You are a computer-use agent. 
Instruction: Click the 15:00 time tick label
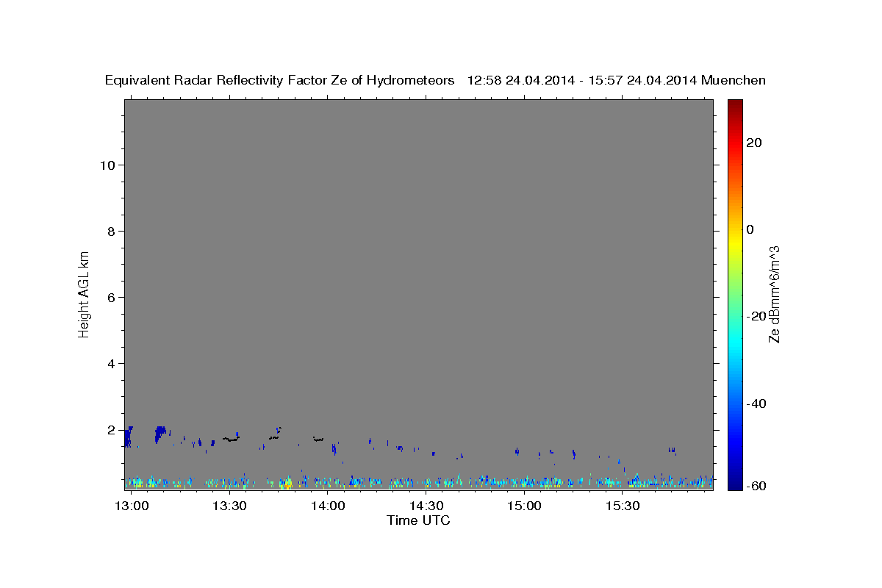(524, 506)
